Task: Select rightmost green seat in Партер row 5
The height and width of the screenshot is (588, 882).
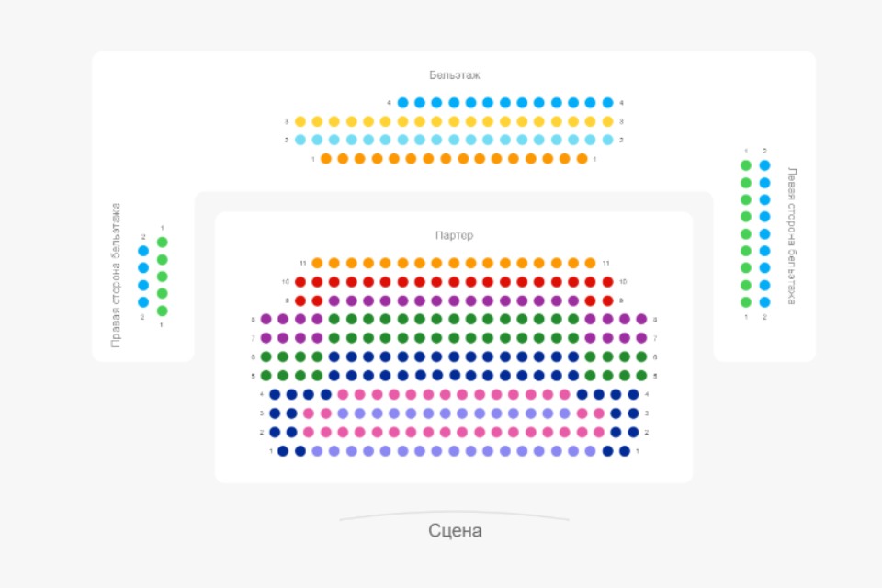Action: 641,375
